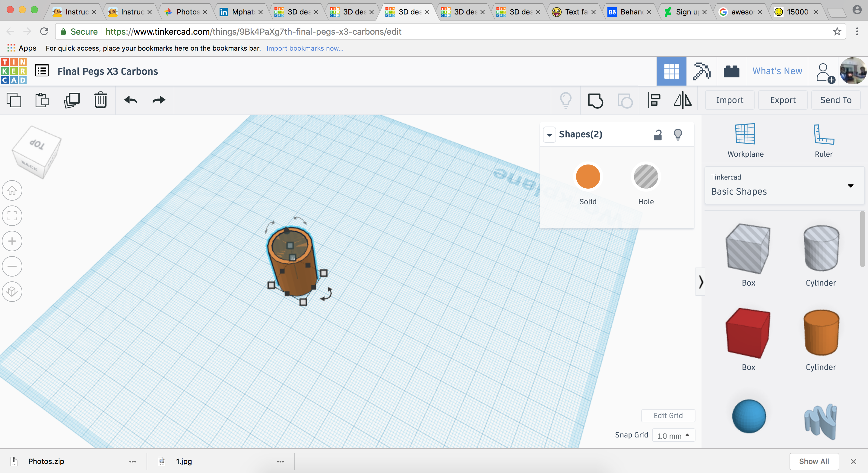Select the Mirror/Flip tool icon
Screen dimensions: 868x473
(682, 100)
